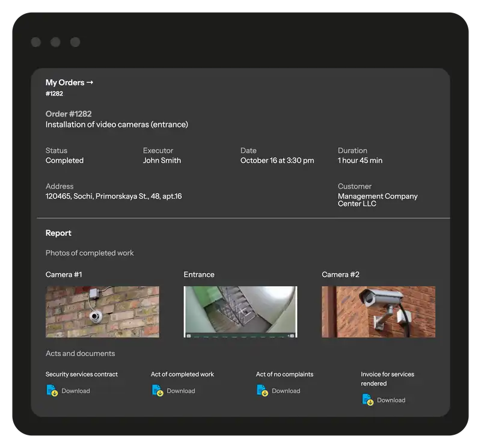Click the Report section heading
The height and width of the screenshot is (448, 481).
pos(58,233)
